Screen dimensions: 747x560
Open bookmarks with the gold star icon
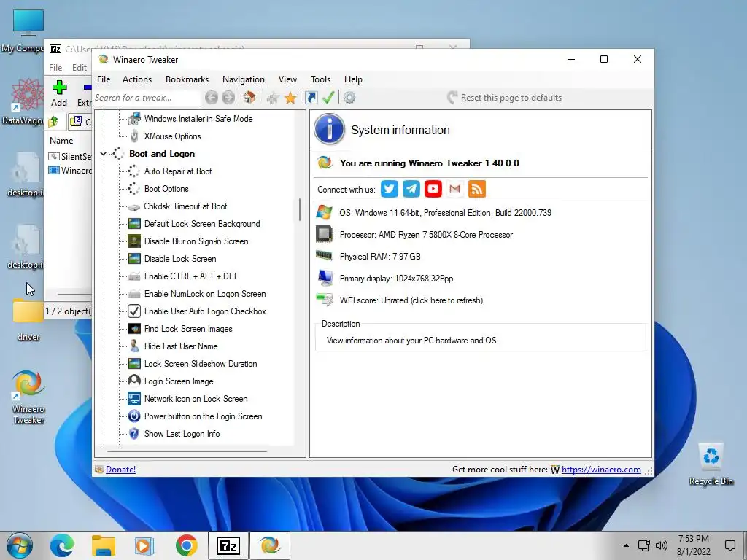pyautogui.click(x=290, y=98)
